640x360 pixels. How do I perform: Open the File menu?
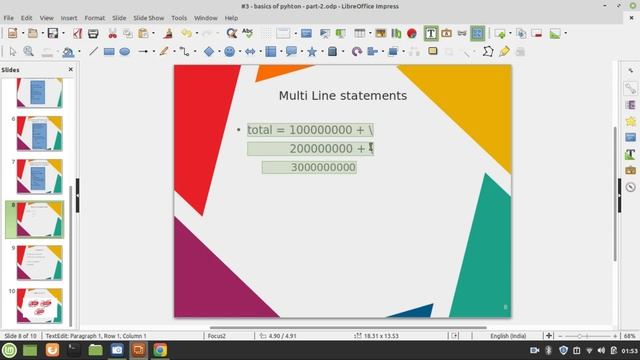(x=9, y=18)
